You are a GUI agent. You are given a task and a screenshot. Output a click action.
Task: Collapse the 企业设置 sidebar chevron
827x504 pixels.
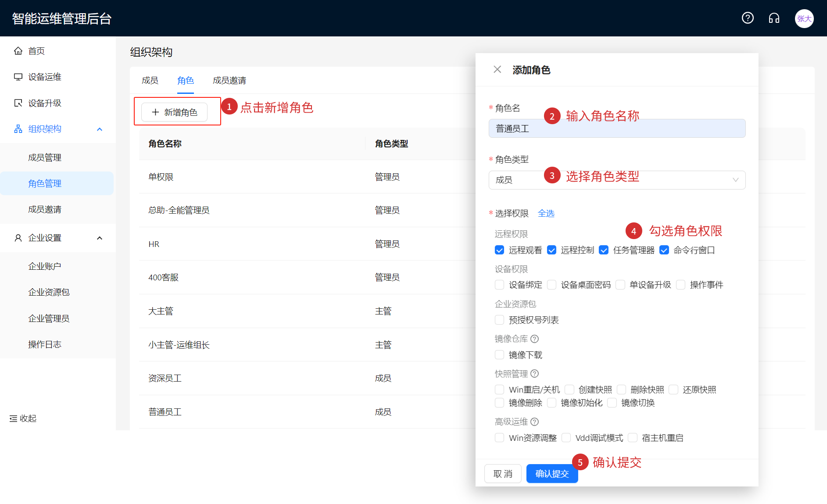coord(100,238)
